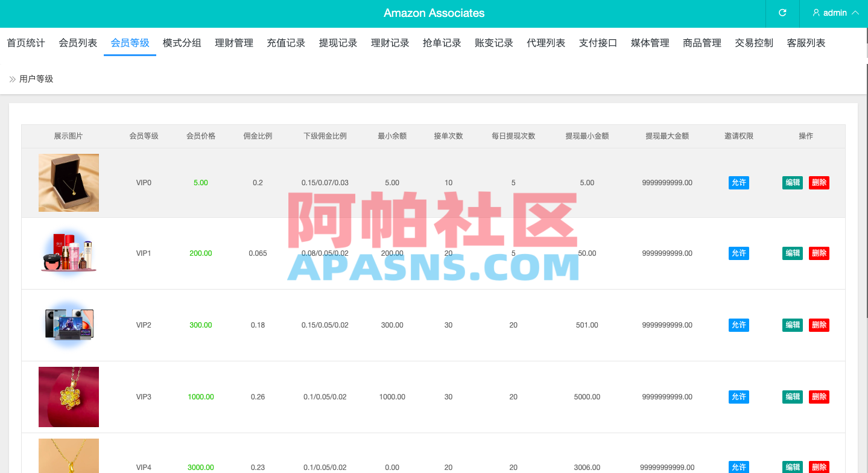Open 支付接口 tab
The width and height of the screenshot is (868, 473).
click(x=598, y=43)
